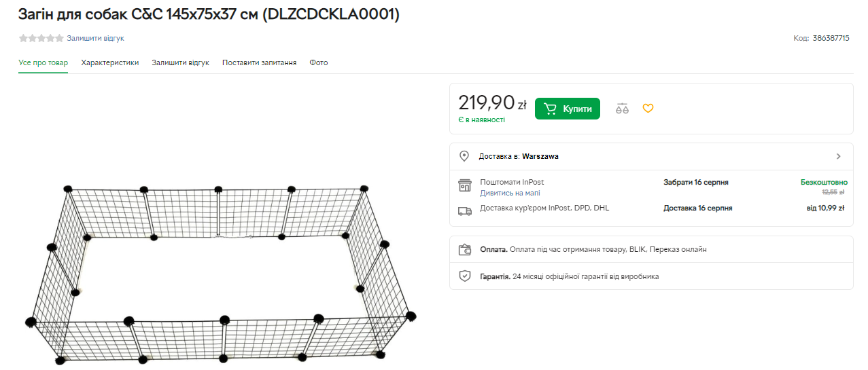Click the dog pen product image
868x370 pixels.
point(222,272)
